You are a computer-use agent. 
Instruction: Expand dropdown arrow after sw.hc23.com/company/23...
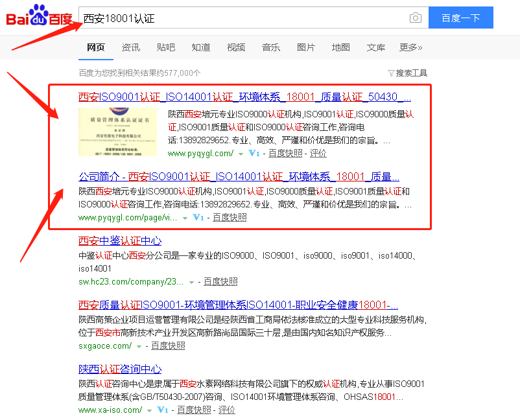tap(191, 283)
